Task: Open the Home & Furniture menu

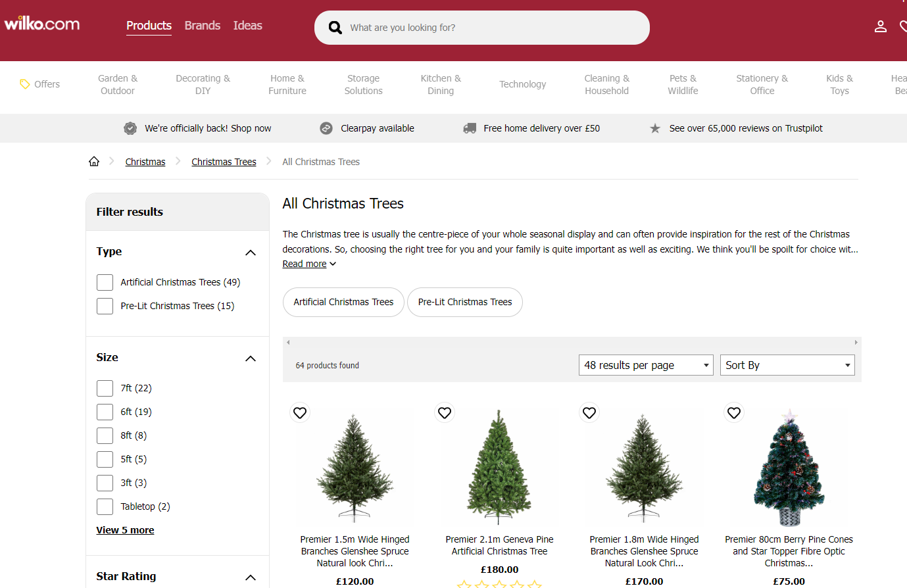Action: 287,84
